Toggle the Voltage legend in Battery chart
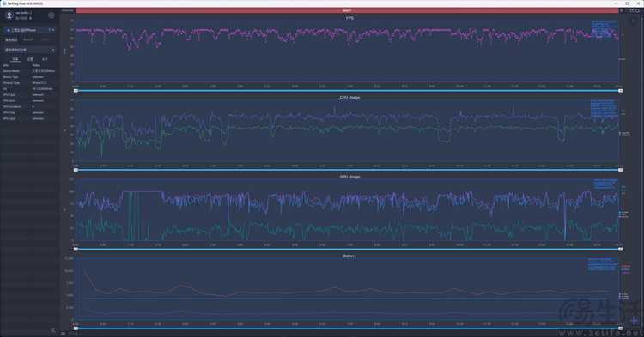The image size is (644, 337). (624, 297)
